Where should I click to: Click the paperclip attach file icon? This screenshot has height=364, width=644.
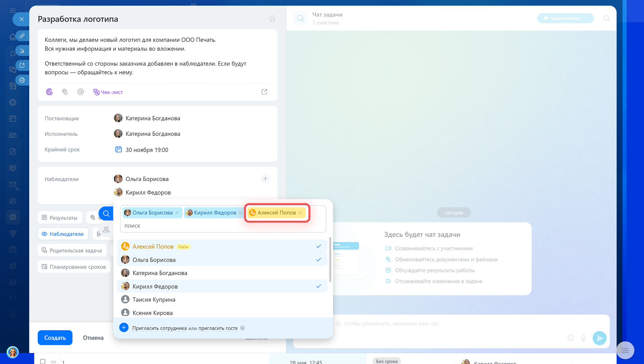(x=65, y=92)
